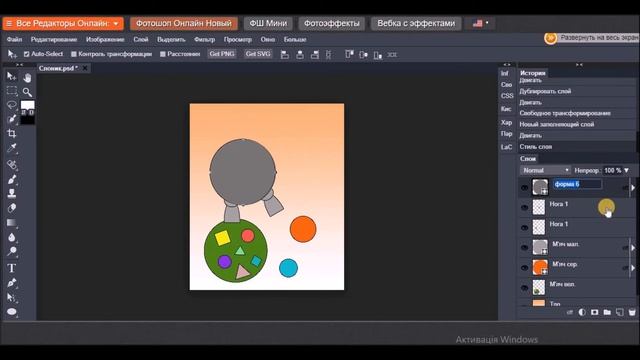Select the Spot Healing tool
Viewport: 640px width, 360px height.
point(11,164)
